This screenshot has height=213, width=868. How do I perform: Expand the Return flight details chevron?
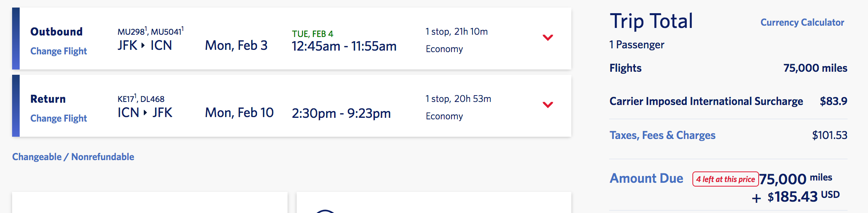[548, 105]
